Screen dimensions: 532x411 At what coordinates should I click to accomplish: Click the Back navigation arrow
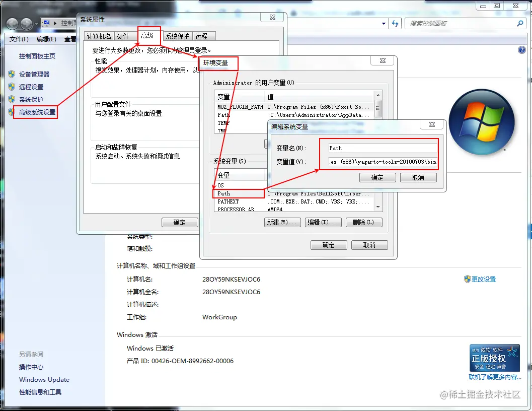click(x=13, y=24)
